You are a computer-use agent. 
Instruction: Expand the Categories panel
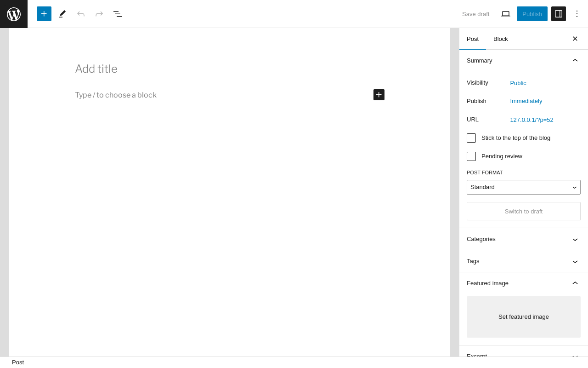tap(524, 239)
